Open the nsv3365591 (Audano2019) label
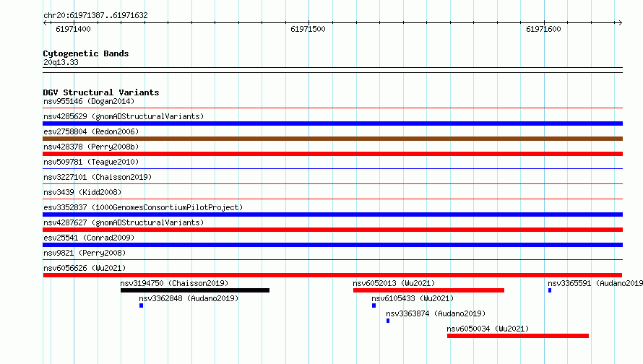This screenshot has height=364, width=643. point(595,283)
